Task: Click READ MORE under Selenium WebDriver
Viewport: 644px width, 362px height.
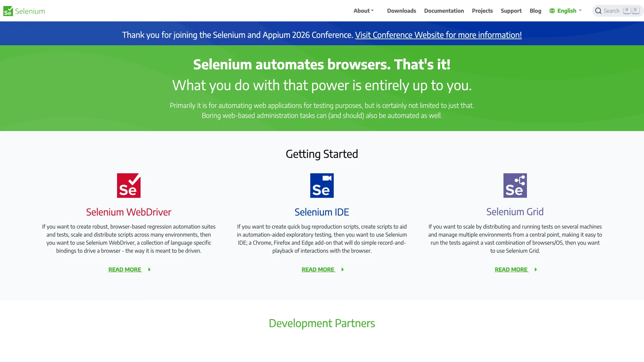Action: [x=125, y=269]
